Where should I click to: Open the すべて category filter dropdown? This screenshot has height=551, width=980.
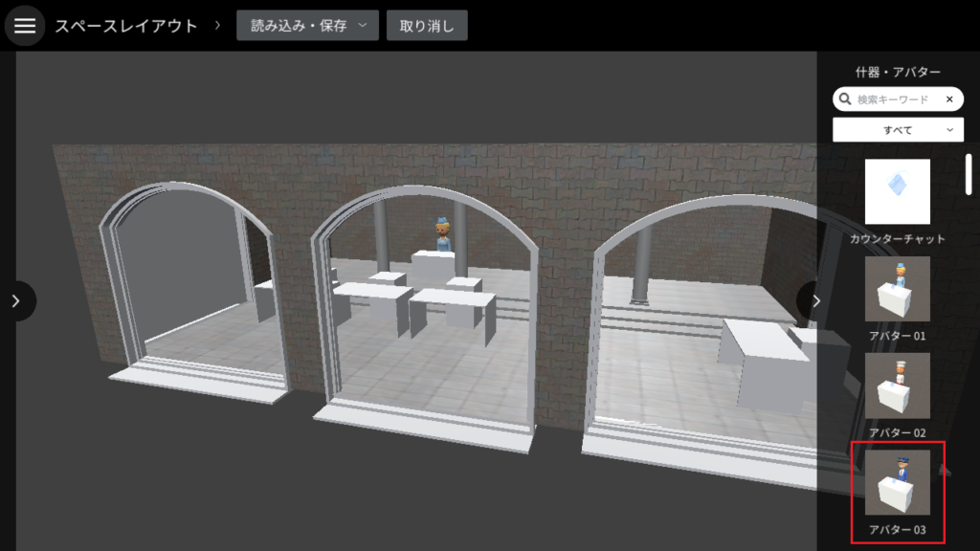(898, 130)
